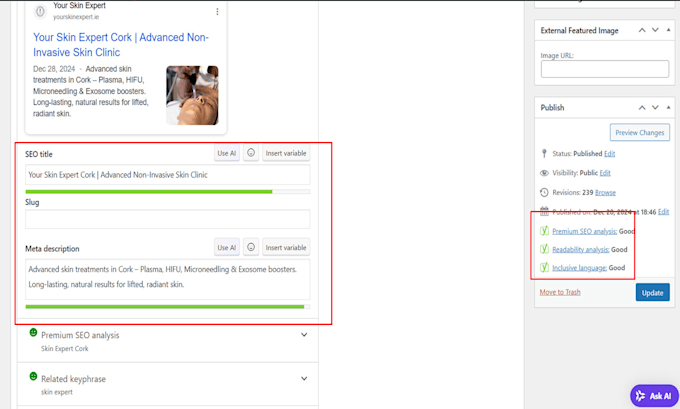
Task: Use AI for the Meta description
Action: (227, 247)
